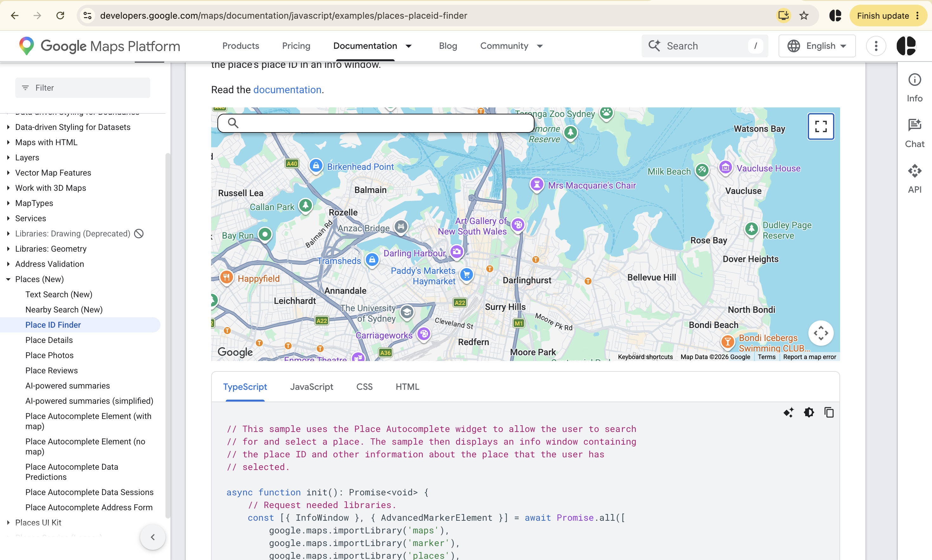Switch to the CSS code tab
This screenshot has width=932, height=560.
pyautogui.click(x=364, y=386)
